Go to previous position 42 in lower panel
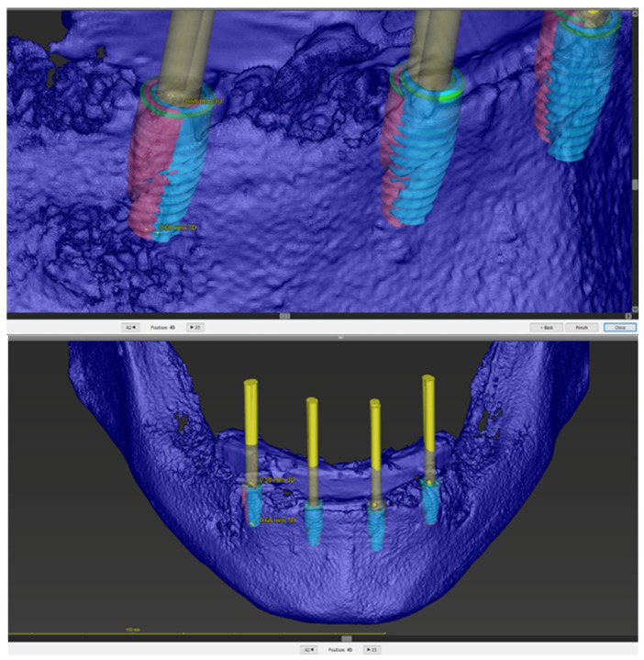644x660 pixels. pyautogui.click(x=309, y=650)
